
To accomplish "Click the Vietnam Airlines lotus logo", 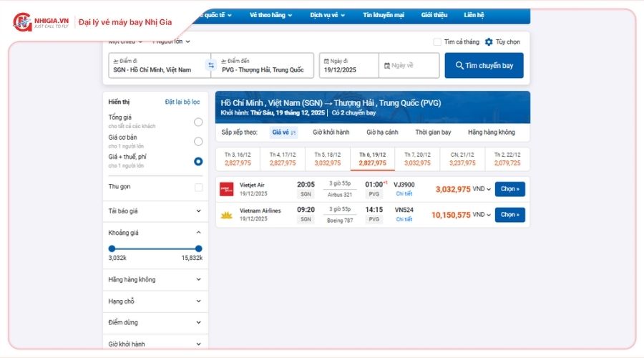I will point(226,215).
